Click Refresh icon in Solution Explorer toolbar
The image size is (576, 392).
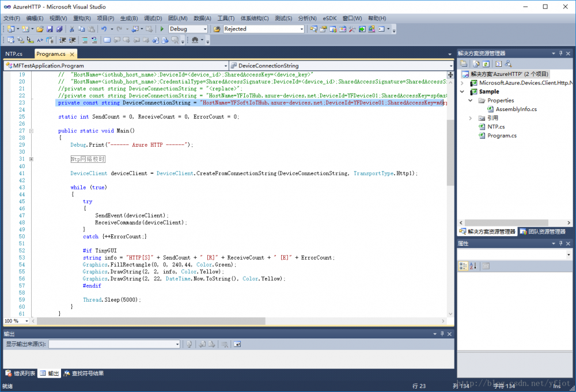pos(486,64)
